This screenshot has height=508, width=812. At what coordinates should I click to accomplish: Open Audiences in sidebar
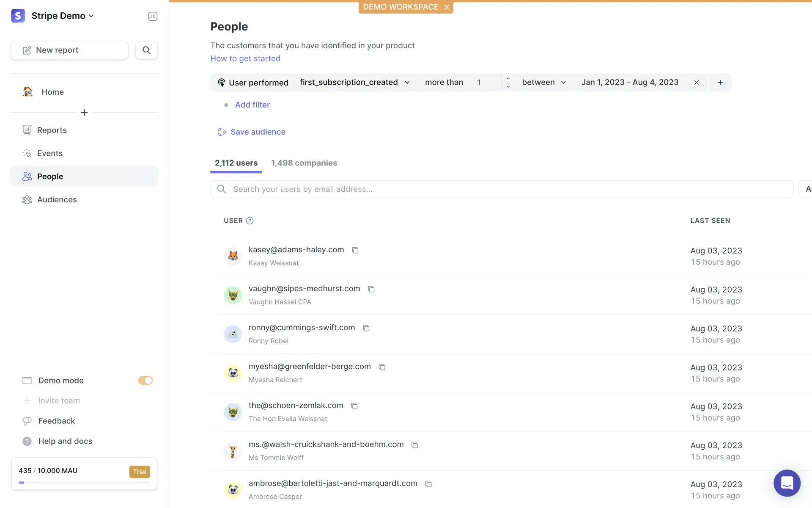click(x=57, y=200)
